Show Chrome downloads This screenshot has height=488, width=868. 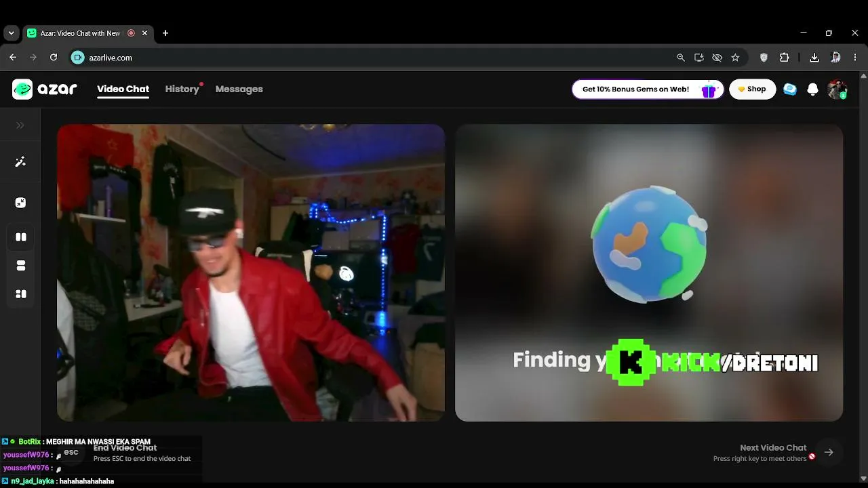pyautogui.click(x=814, y=58)
